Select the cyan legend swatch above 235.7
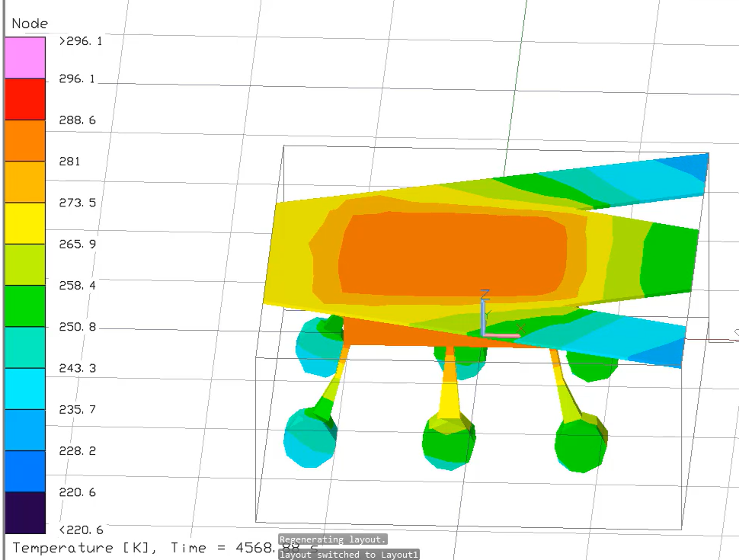This screenshot has height=560, width=739. [25, 389]
